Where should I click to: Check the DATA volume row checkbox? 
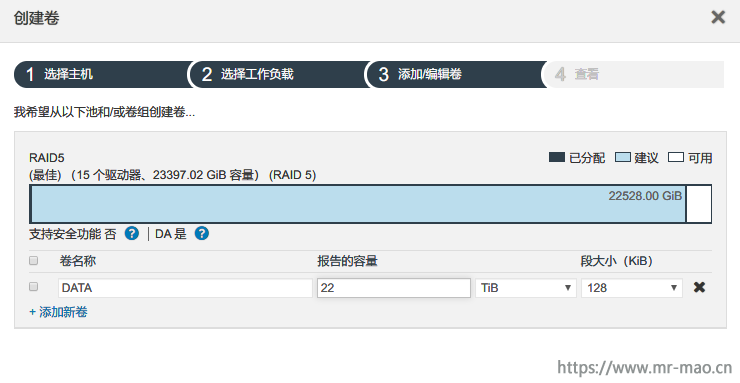[x=34, y=287]
